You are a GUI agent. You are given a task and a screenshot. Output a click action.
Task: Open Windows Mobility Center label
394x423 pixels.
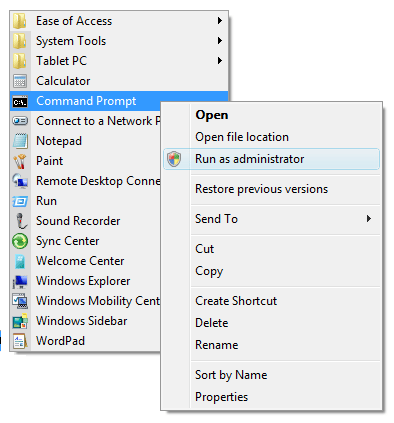tap(98, 301)
